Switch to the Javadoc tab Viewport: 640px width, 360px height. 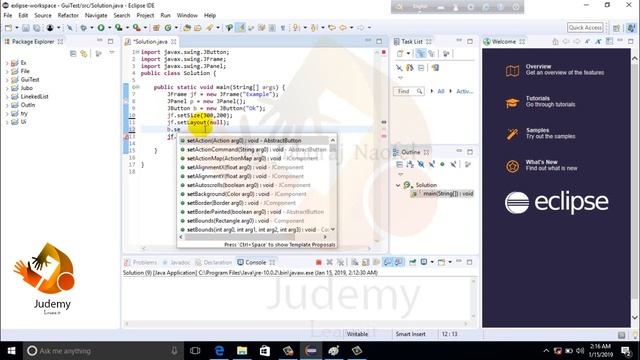click(x=176, y=262)
